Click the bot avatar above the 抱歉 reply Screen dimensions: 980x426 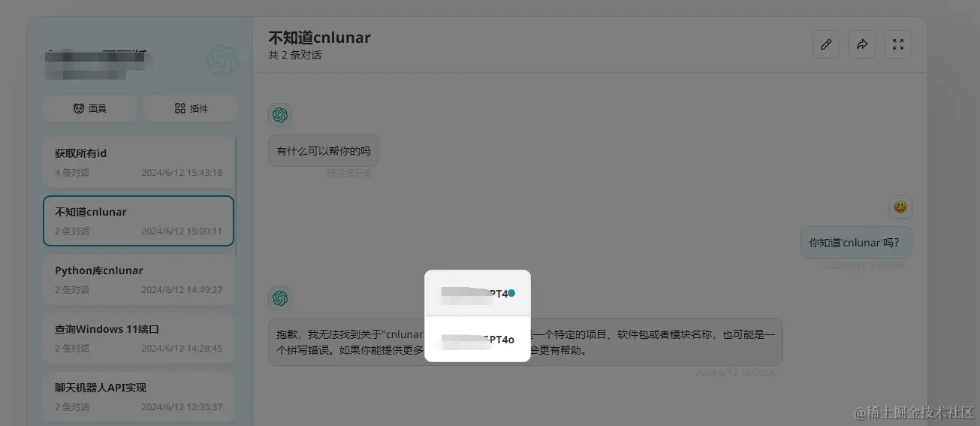pos(280,298)
